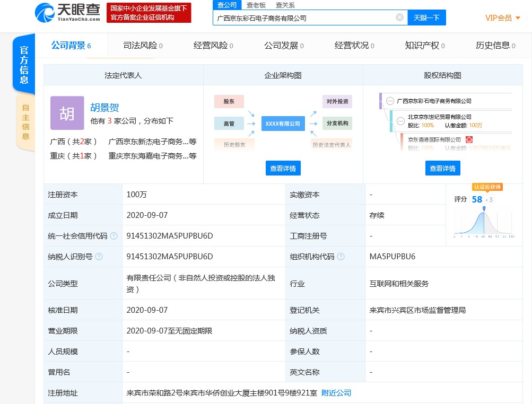Screen dimensions: 532x404
Task: Open the 公司发展 tab
Action: (284, 46)
